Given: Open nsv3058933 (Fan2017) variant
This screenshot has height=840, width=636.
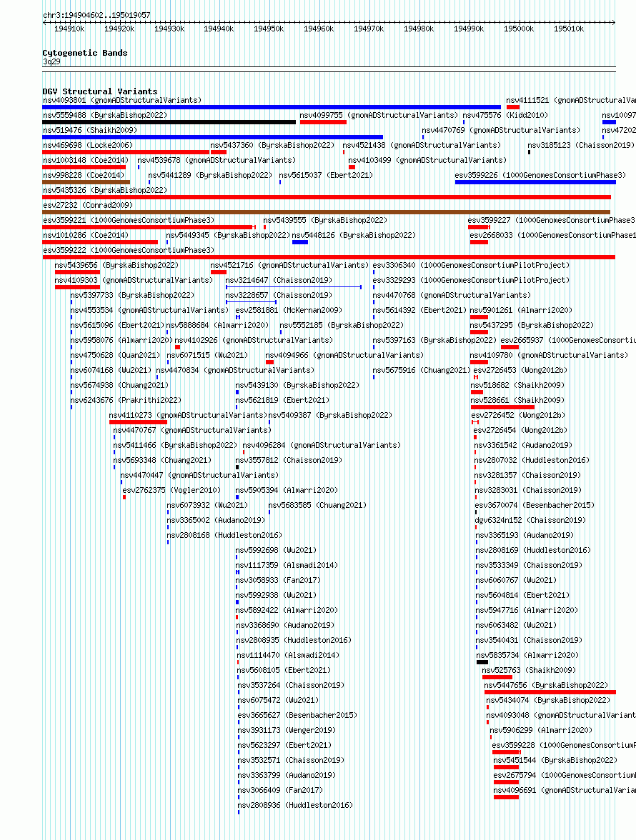Looking at the screenshot, I should click(278, 580).
